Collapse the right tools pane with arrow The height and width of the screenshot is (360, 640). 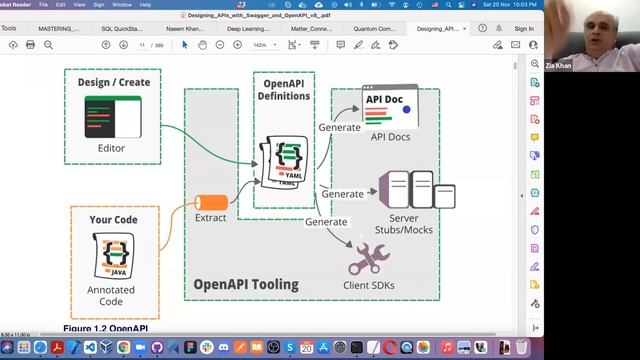536,328
